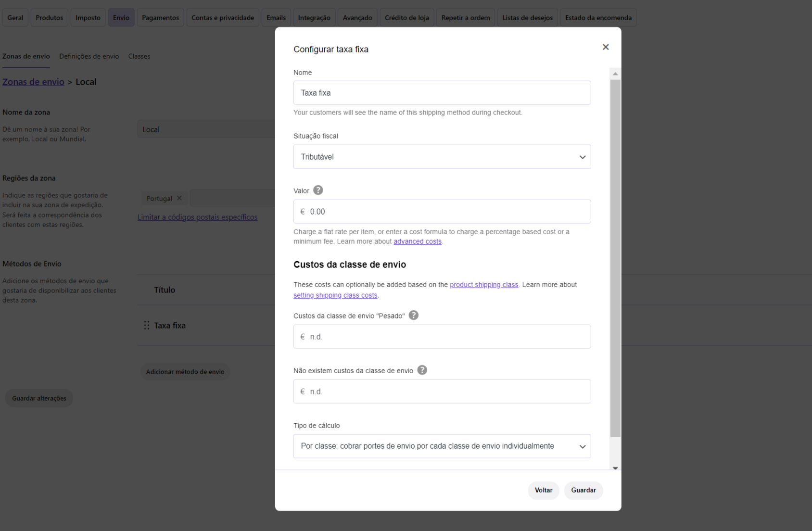Grab the drag handle beside Taxa fixa

pos(147,325)
